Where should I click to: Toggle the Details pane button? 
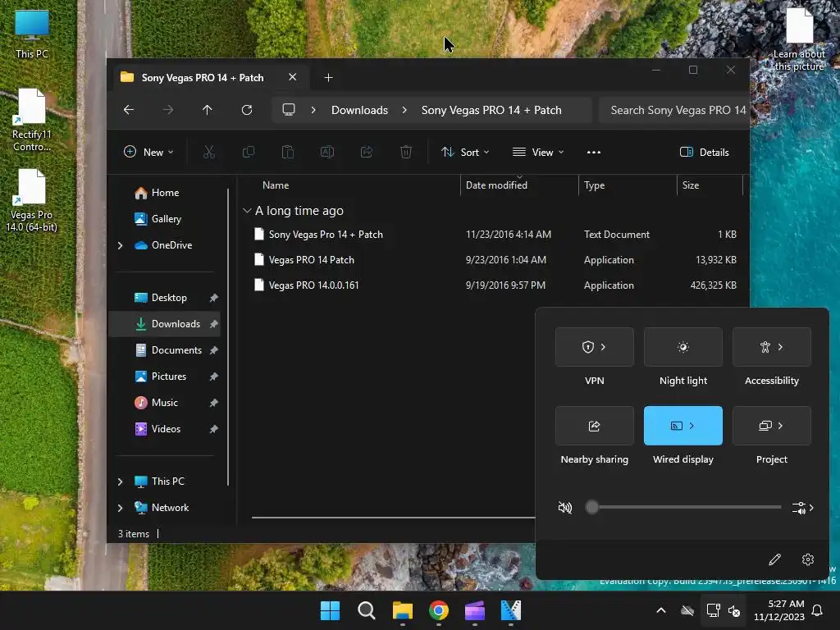tap(704, 152)
